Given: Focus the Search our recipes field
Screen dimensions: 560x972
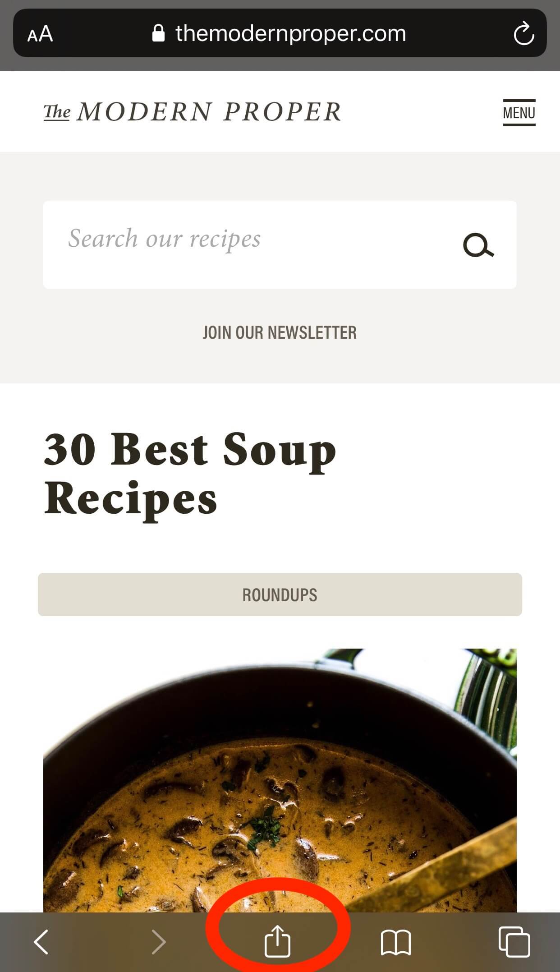Looking at the screenshot, I should (x=280, y=244).
